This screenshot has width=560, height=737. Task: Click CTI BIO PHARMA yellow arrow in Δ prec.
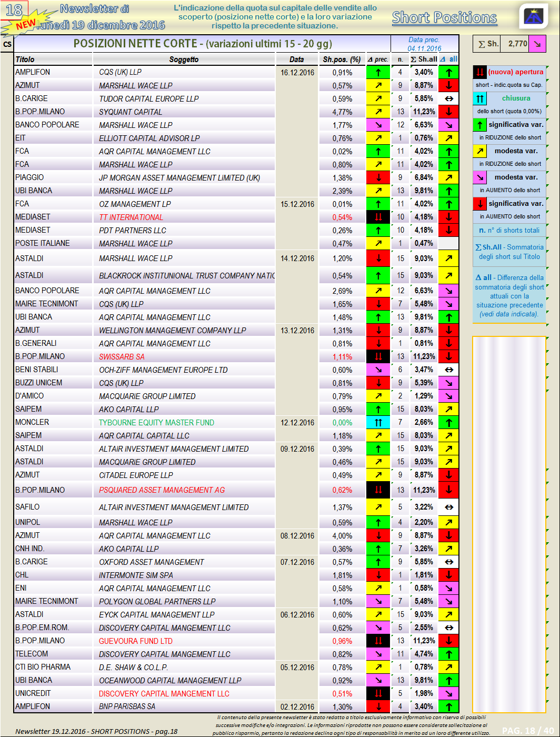click(x=378, y=667)
